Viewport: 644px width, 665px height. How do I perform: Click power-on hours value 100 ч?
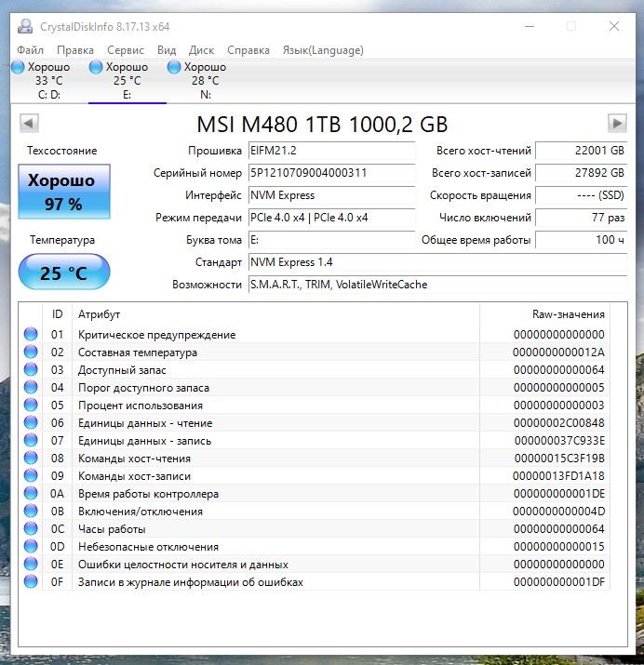click(582, 240)
